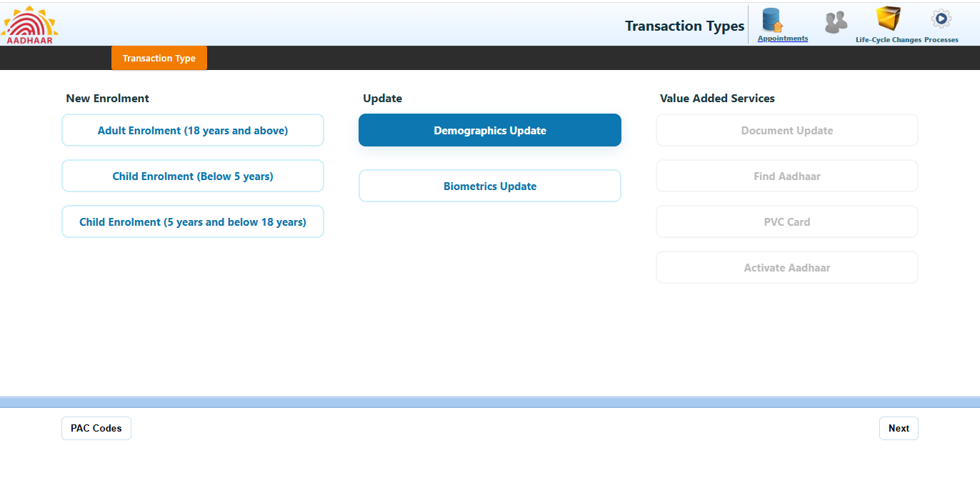Open the Appointments database icon

click(x=772, y=19)
